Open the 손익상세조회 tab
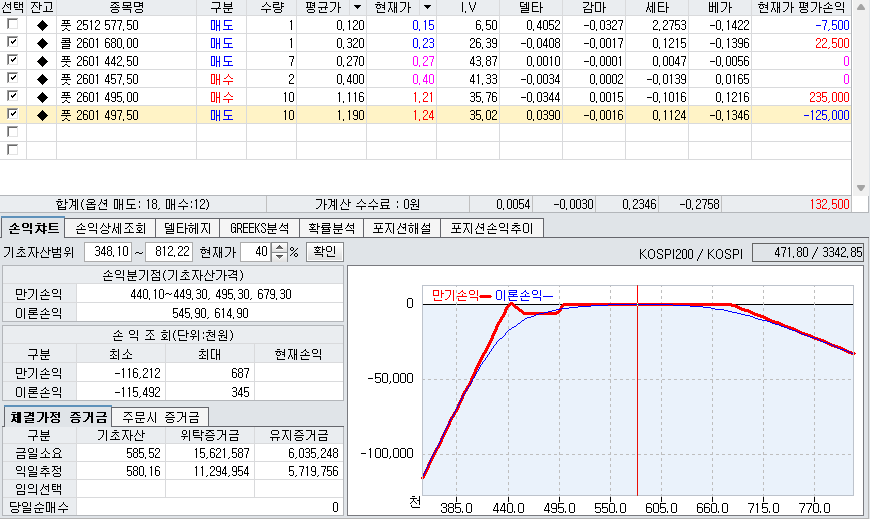870x519 pixels. (x=110, y=228)
